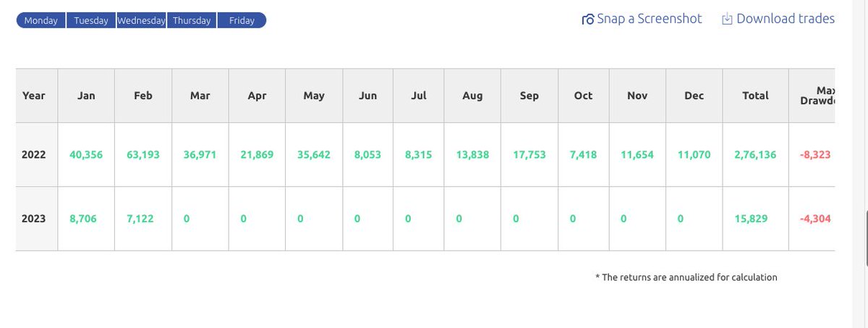
Task: Click the 8,053 June 2022 value
Action: [x=367, y=155]
